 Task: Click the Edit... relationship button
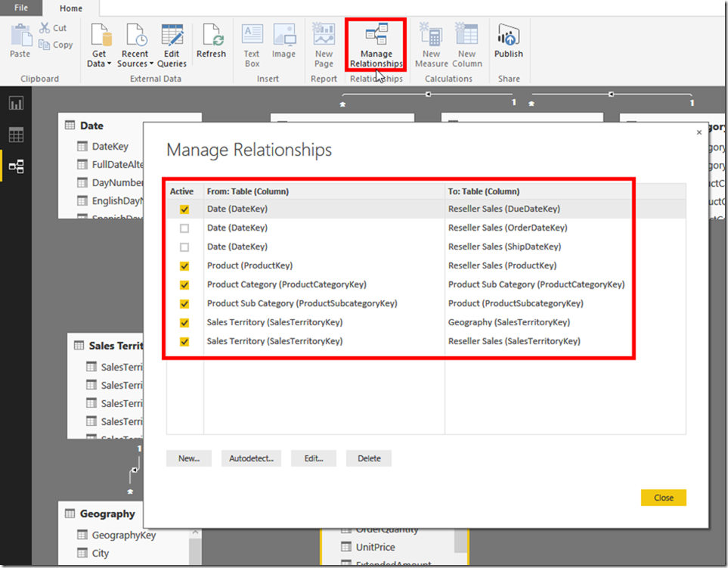[x=314, y=458]
